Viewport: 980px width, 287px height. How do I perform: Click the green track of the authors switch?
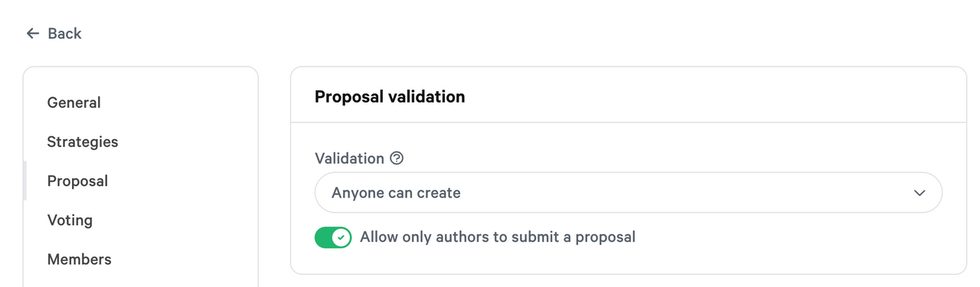[324, 237]
